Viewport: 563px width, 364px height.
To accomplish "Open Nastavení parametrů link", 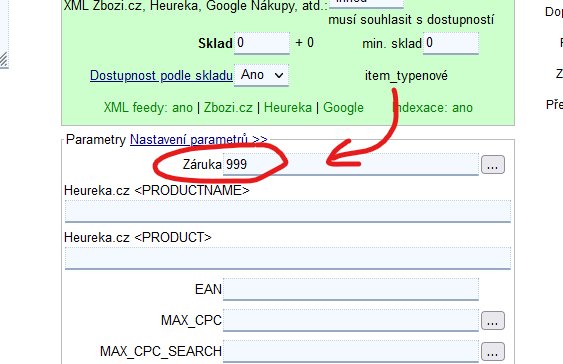I will [199, 140].
